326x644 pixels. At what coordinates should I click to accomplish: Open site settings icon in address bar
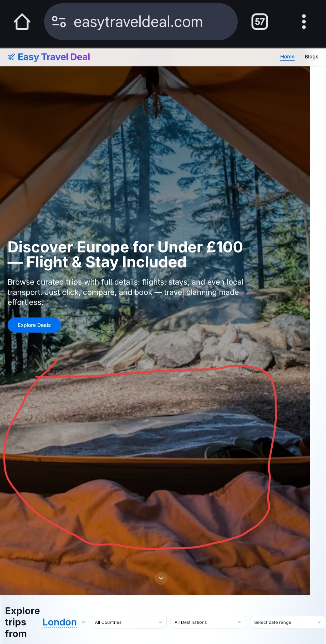pyautogui.click(x=59, y=22)
